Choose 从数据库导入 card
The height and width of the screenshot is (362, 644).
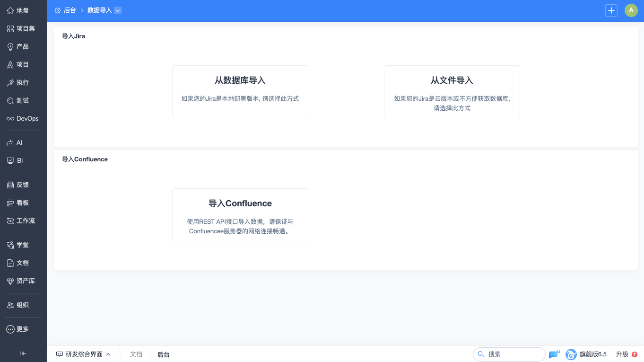click(x=240, y=92)
